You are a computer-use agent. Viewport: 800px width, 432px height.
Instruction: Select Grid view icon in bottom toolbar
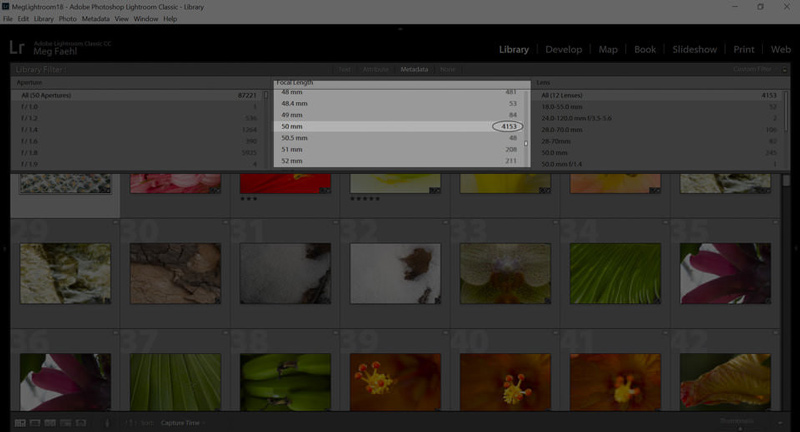pyautogui.click(x=19, y=423)
